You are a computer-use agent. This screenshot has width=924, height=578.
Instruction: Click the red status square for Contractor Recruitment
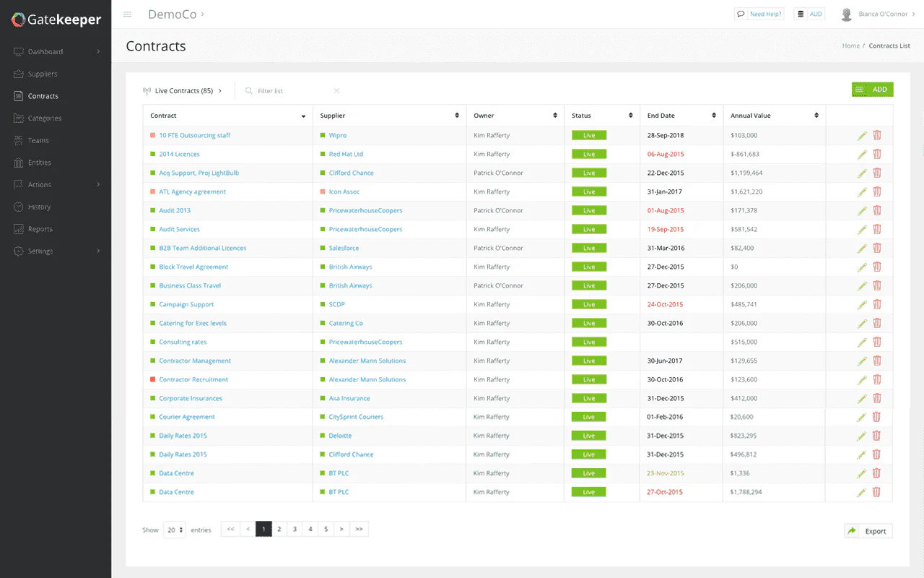coord(153,379)
